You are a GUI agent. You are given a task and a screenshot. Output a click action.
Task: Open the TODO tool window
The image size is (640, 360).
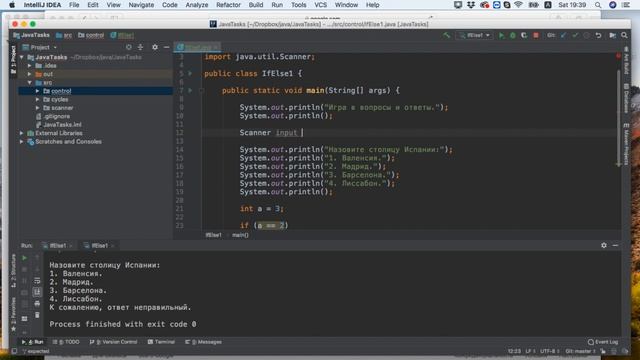click(x=66, y=342)
